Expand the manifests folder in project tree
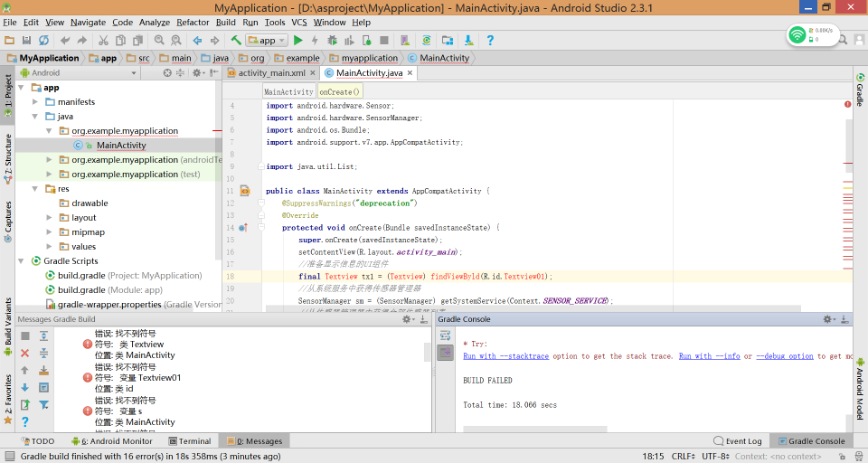Image resolution: width=868 pixels, height=463 pixels. click(36, 102)
